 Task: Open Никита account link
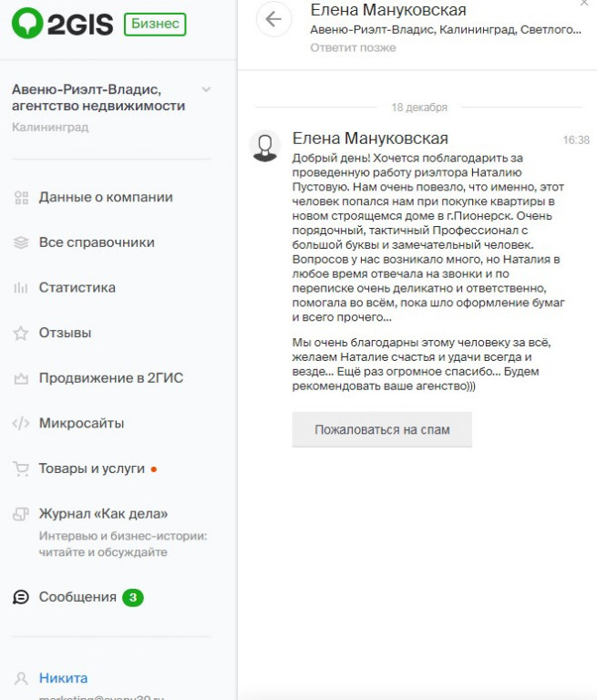(64, 678)
